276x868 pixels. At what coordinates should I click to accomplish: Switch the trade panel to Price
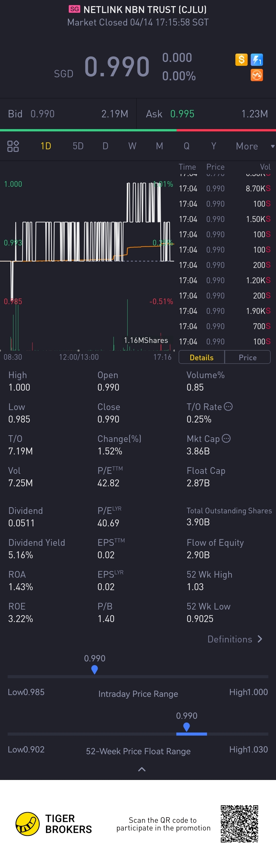coord(248,357)
